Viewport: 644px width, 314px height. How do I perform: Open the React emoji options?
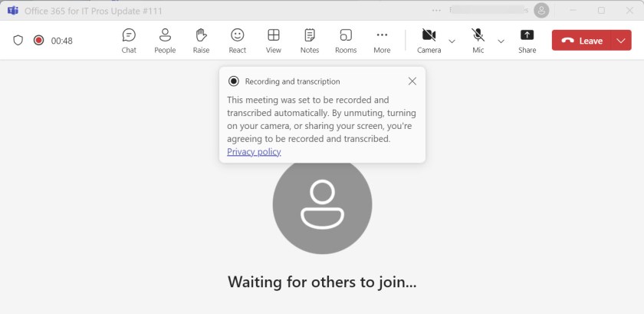[x=238, y=41]
